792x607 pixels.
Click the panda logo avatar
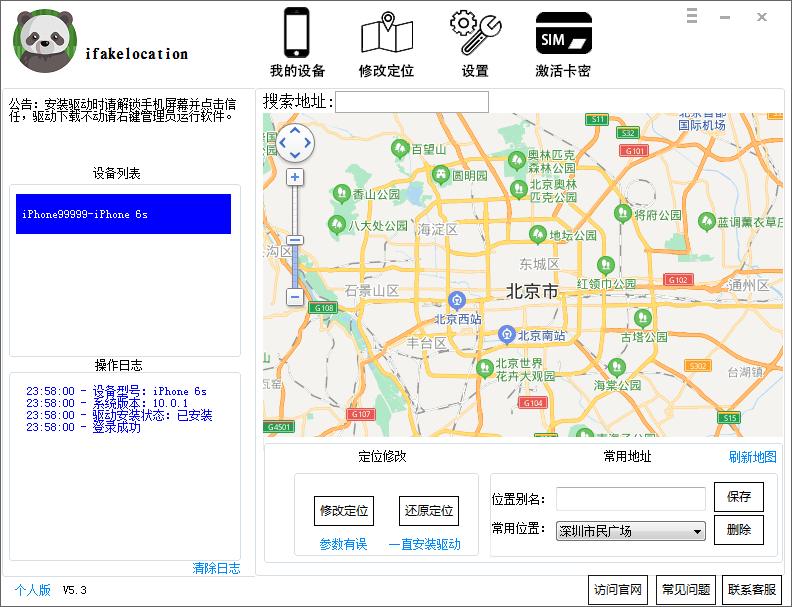click(45, 40)
